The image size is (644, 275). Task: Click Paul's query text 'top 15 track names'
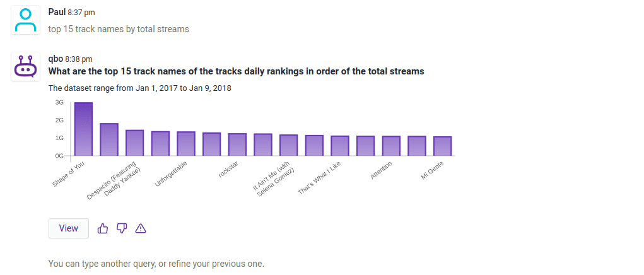point(119,29)
